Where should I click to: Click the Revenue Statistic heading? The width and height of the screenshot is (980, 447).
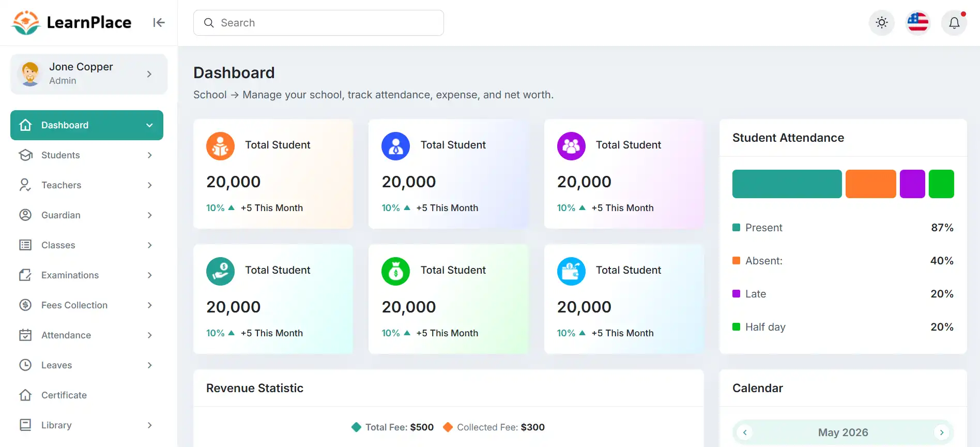click(255, 388)
